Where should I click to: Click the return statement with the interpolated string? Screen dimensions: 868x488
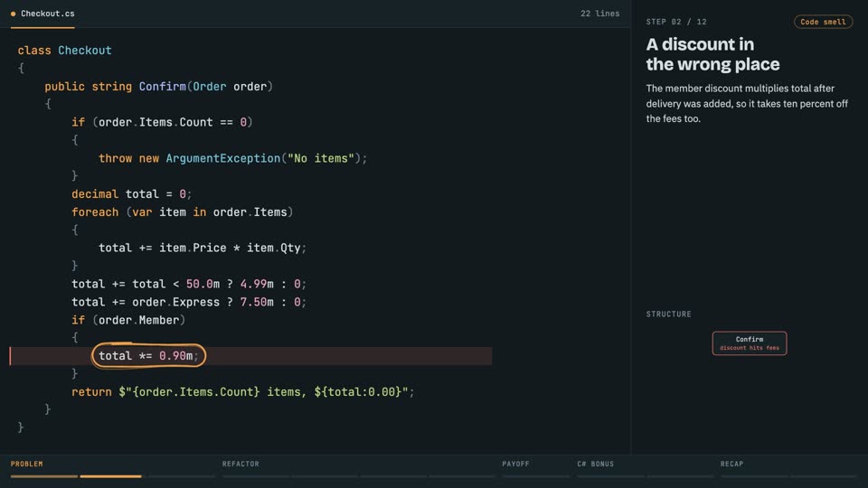click(x=243, y=391)
